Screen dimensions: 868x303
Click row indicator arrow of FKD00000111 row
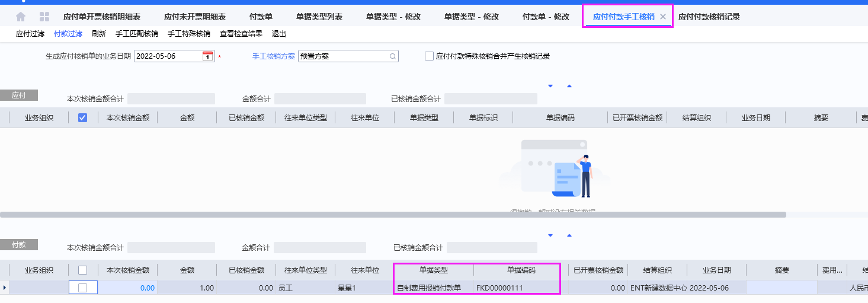pos(5,288)
